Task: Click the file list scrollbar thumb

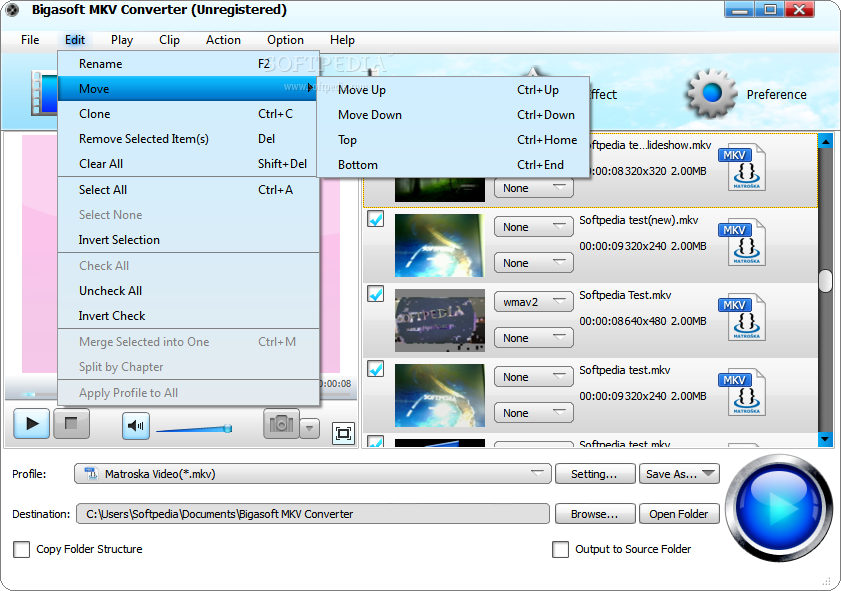Action: (x=826, y=281)
